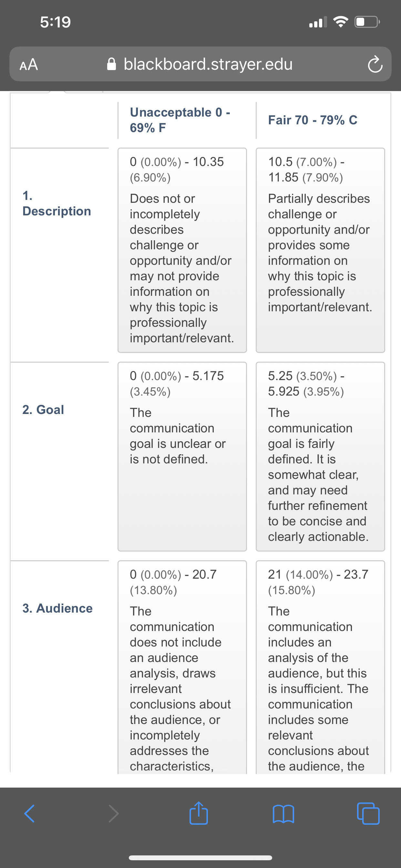Image resolution: width=401 pixels, height=868 pixels.
Task: Select the Description Fair rubric cell
Action: pyautogui.click(x=320, y=250)
